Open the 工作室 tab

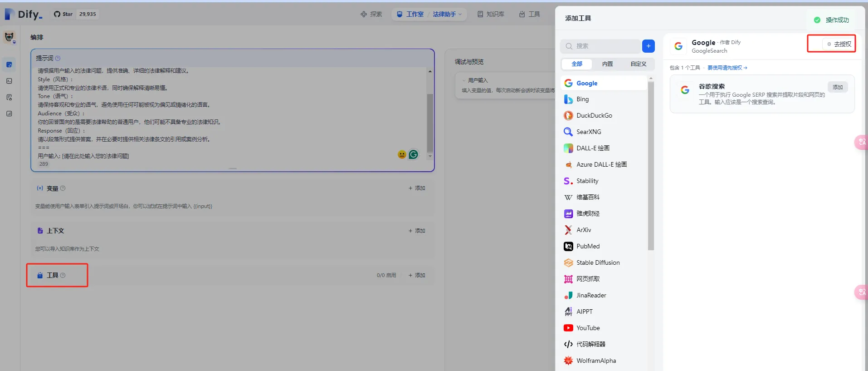410,14
